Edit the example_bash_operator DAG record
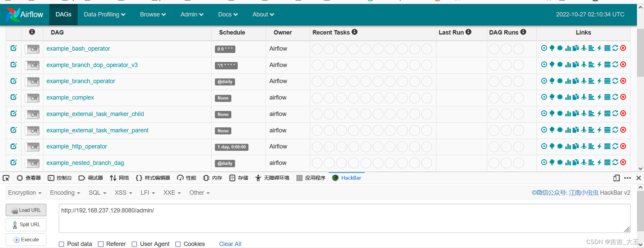The image size is (644, 248). 13,48
